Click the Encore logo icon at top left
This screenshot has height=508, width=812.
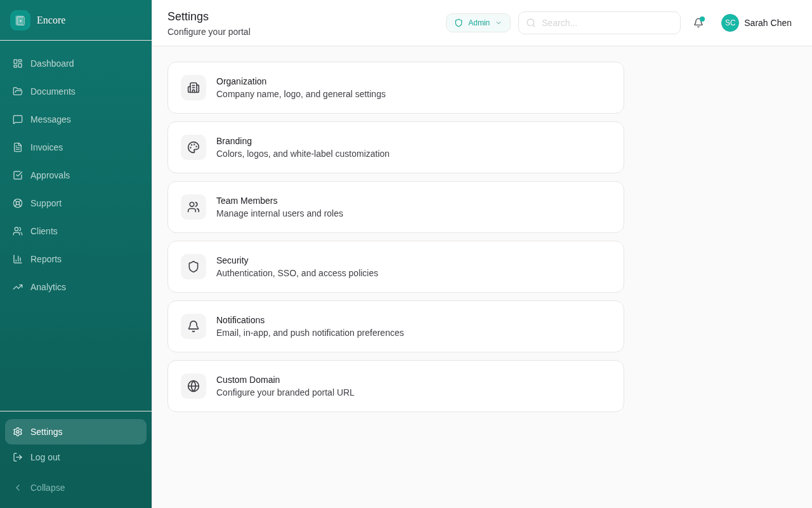tap(20, 20)
